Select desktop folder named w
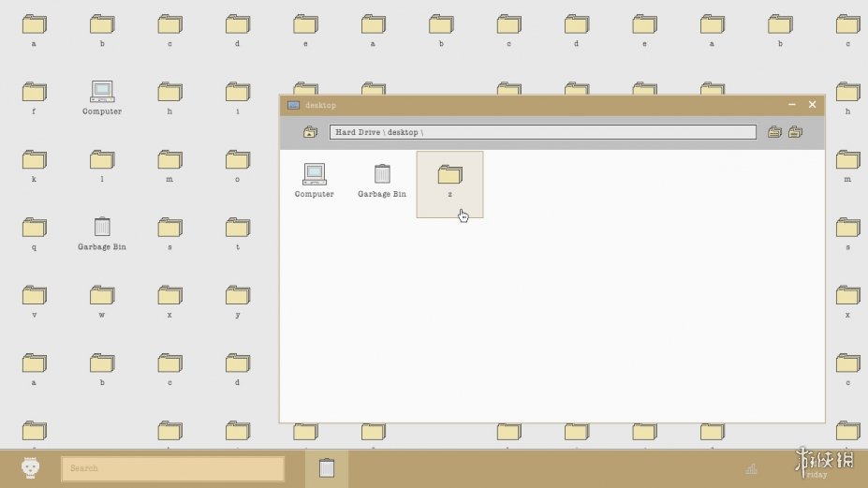 tap(102, 296)
